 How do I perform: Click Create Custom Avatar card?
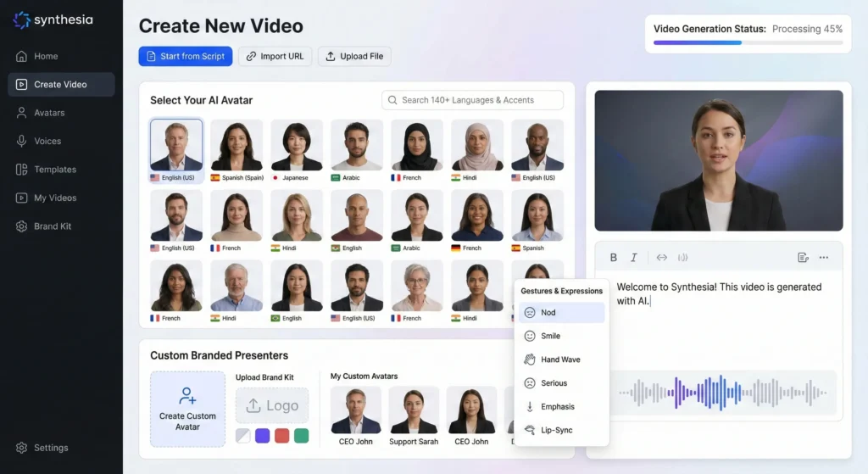tap(187, 410)
